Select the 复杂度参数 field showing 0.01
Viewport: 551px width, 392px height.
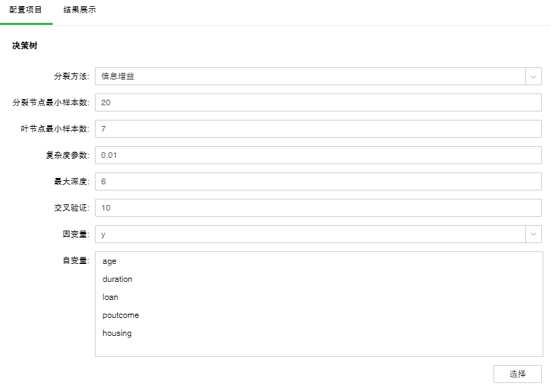[x=317, y=155]
